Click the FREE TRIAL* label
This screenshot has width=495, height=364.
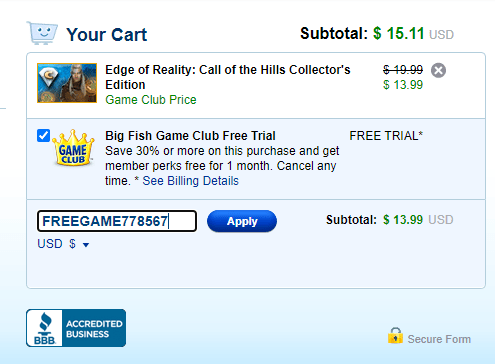386,136
